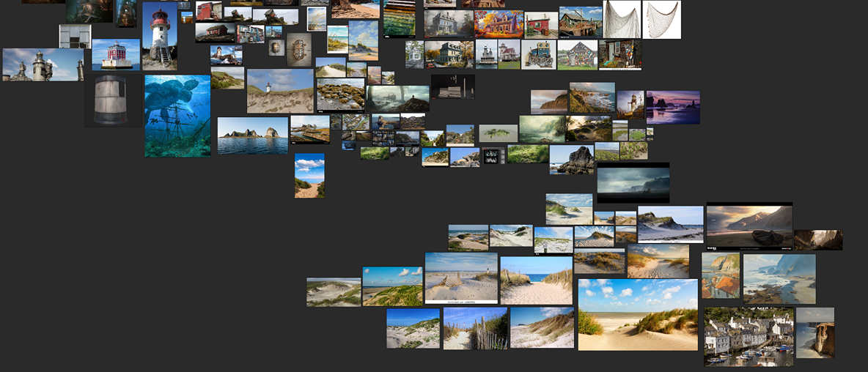Click the beach path between dunes to blue sea
Image resolution: width=868 pixels, height=372 pixels.
click(537, 280)
